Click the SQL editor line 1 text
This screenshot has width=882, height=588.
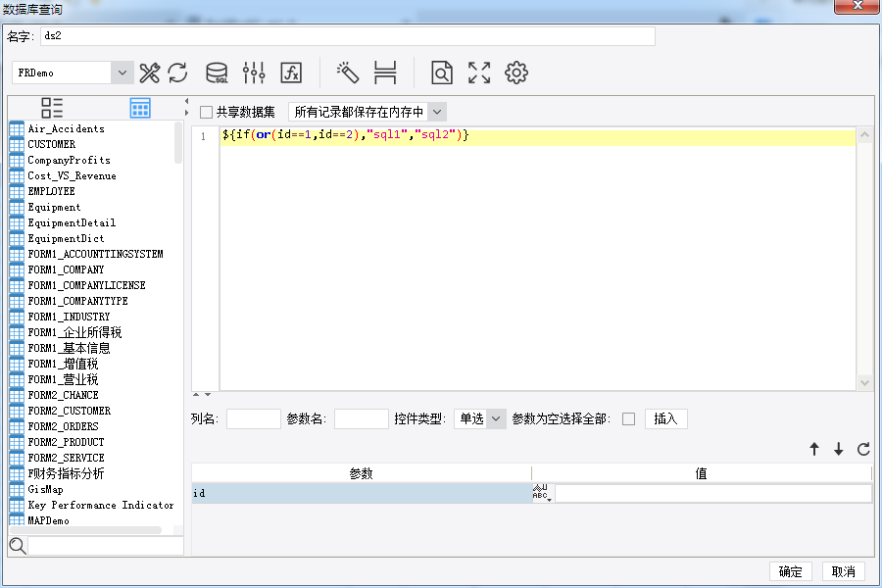click(x=345, y=135)
